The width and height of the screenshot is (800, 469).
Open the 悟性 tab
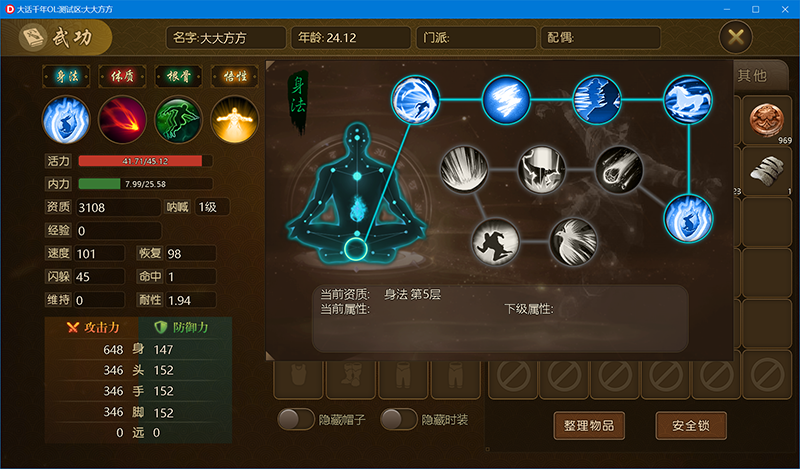235,77
